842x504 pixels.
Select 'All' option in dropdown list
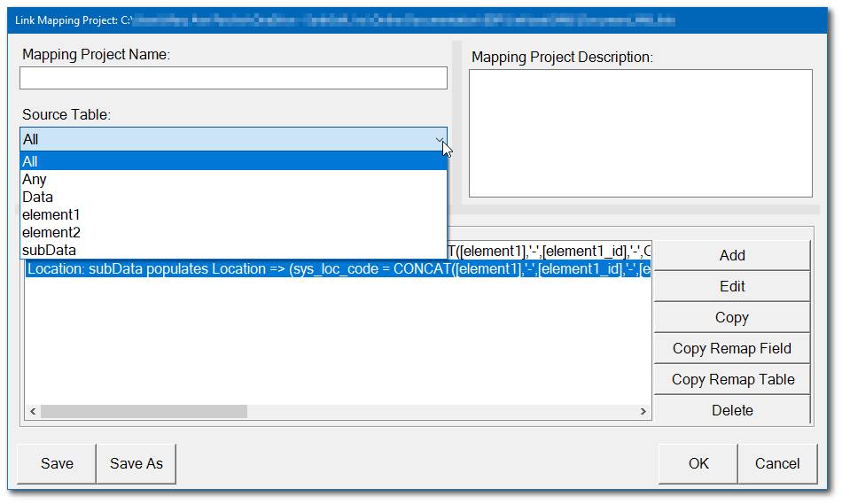(233, 161)
